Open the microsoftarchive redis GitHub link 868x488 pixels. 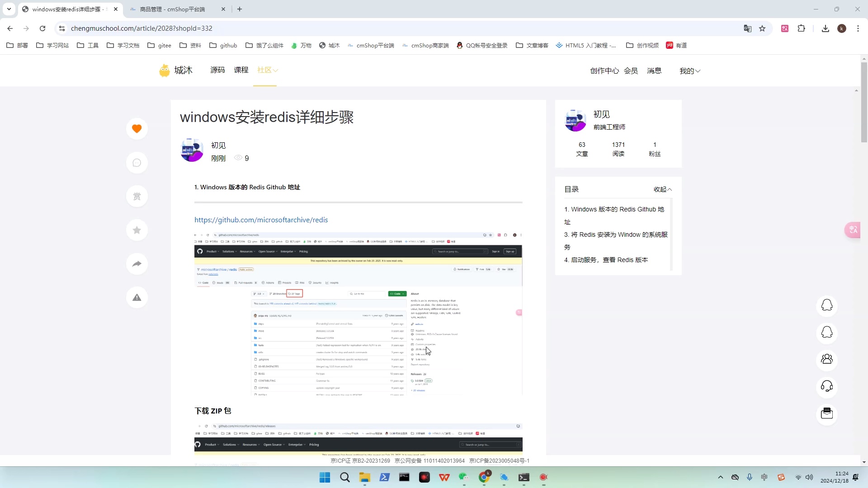(261, 220)
